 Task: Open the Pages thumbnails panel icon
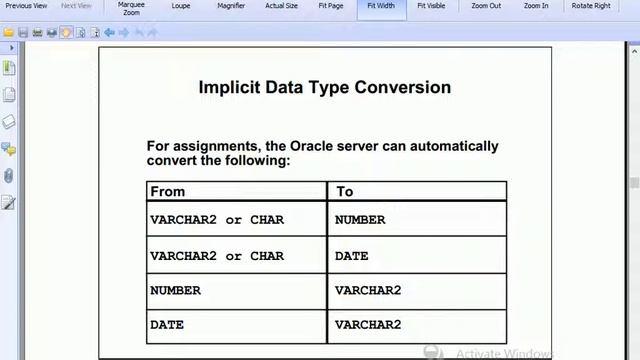point(9,95)
